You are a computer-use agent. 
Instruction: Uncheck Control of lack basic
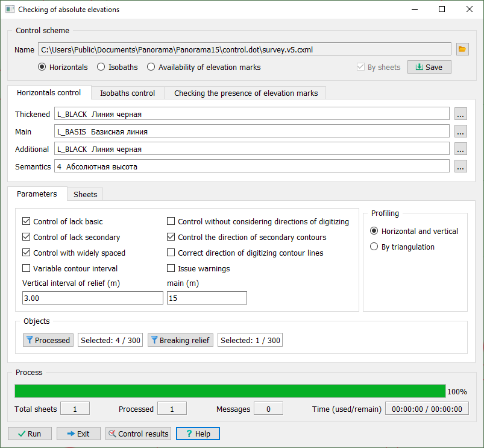[x=27, y=222]
